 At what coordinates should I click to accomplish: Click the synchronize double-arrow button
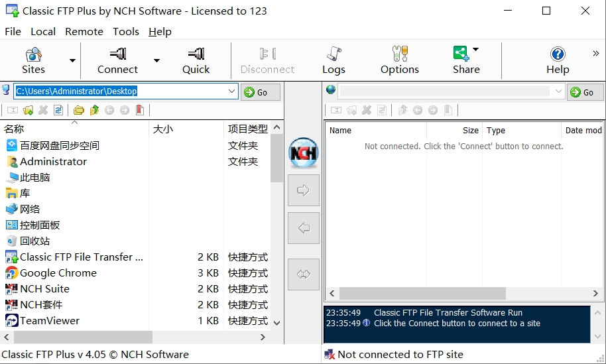tap(304, 274)
